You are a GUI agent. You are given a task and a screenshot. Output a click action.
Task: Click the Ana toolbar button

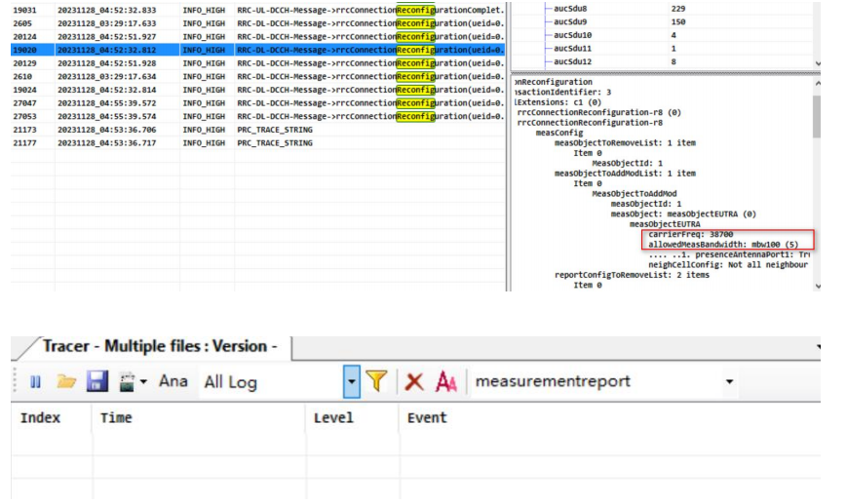173,382
